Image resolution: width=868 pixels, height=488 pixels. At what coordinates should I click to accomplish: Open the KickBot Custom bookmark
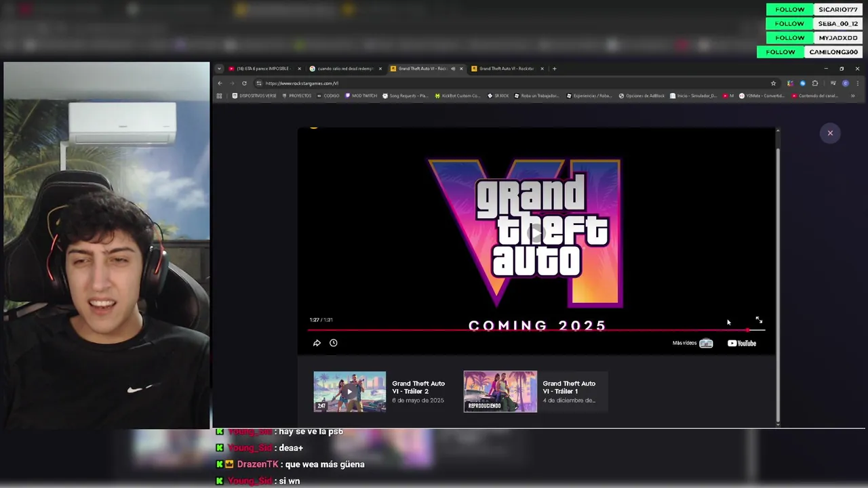(x=458, y=96)
